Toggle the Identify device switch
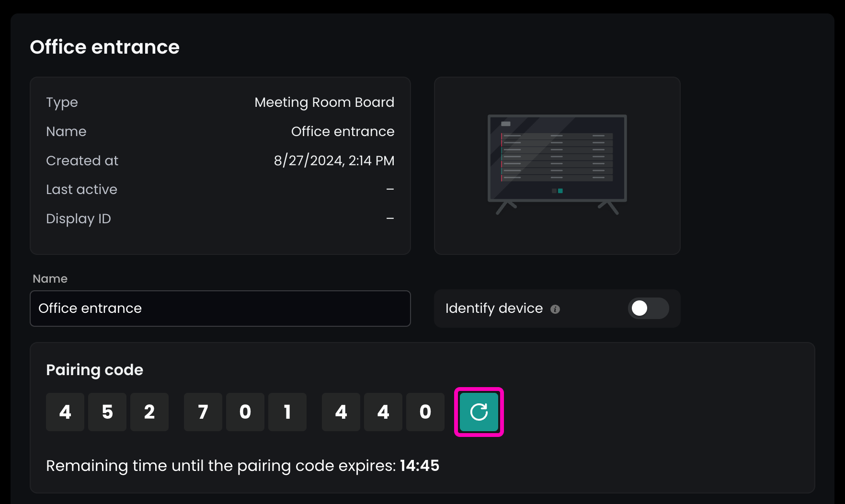 (648, 309)
